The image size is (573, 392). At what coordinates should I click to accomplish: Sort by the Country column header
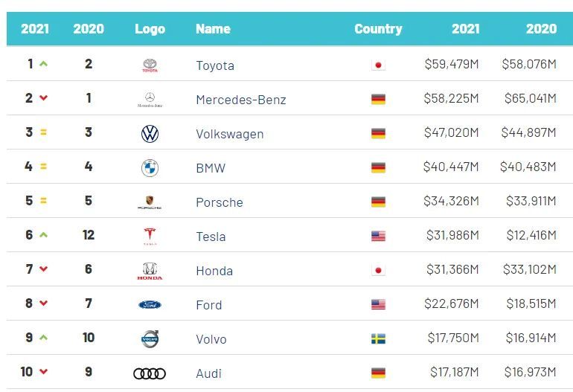[x=378, y=29]
